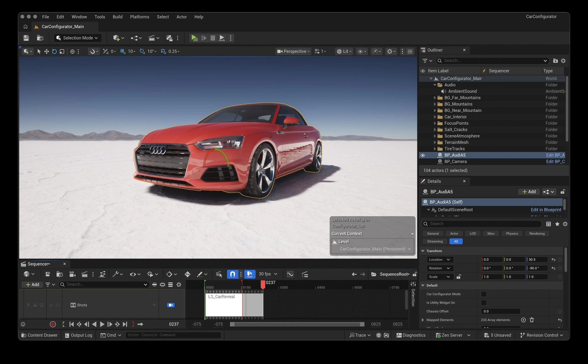The width and height of the screenshot is (588, 364).
Task: Open the Build menu
Action: pyautogui.click(x=118, y=17)
